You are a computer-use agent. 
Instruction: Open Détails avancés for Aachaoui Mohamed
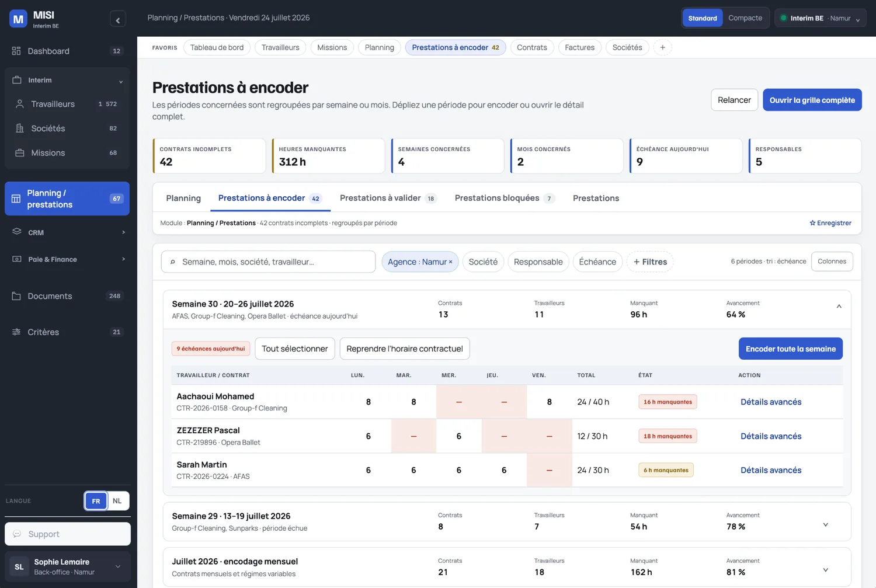coord(771,402)
